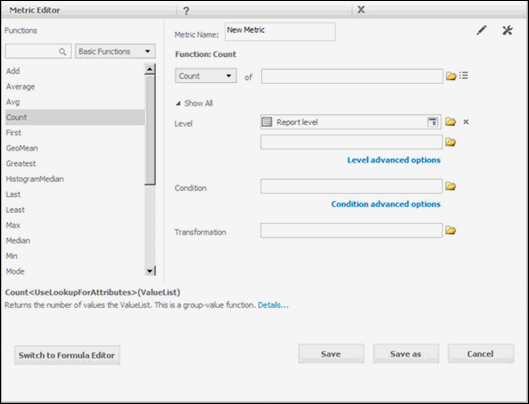Click the filter icon inside Report level box
The image size is (529, 404).
(433, 122)
